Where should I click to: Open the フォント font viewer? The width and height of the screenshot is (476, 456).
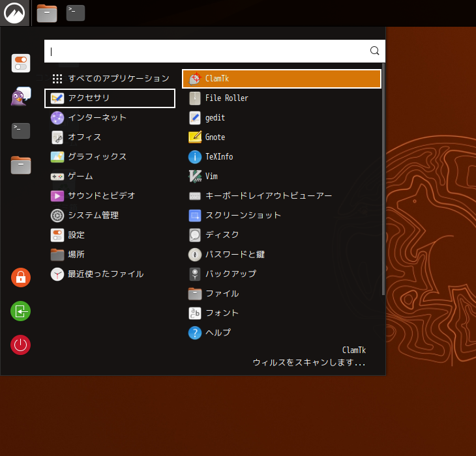(282, 313)
